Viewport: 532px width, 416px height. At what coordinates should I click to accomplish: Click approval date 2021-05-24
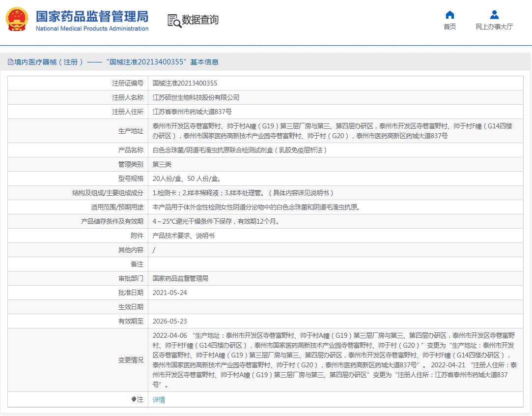click(169, 293)
